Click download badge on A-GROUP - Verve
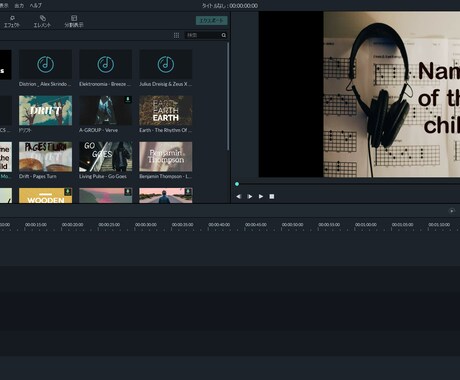 (x=128, y=99)
